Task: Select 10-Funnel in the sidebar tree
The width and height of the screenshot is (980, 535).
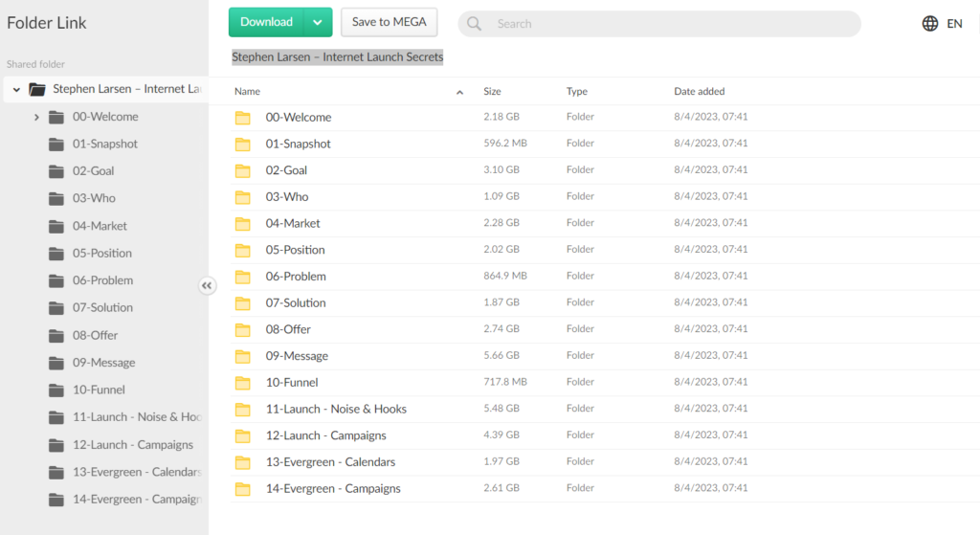Action: [x=99, y=390]
